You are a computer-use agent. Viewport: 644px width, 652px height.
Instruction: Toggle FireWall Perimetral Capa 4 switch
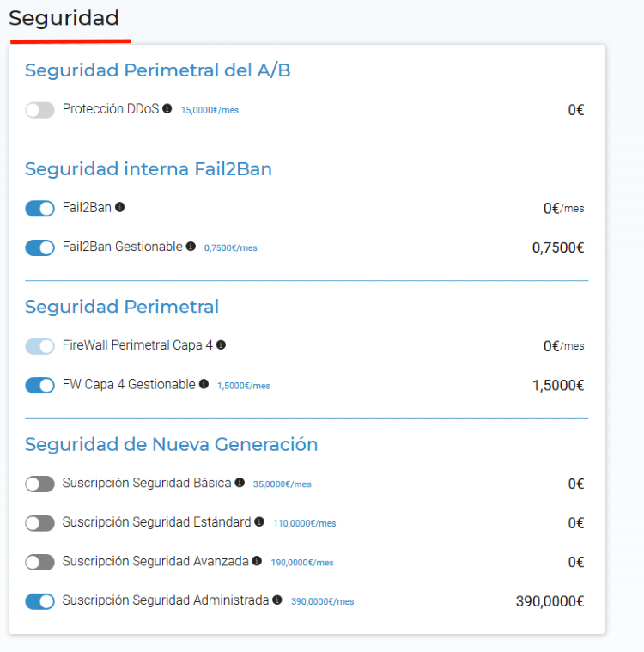coord(39,346)
